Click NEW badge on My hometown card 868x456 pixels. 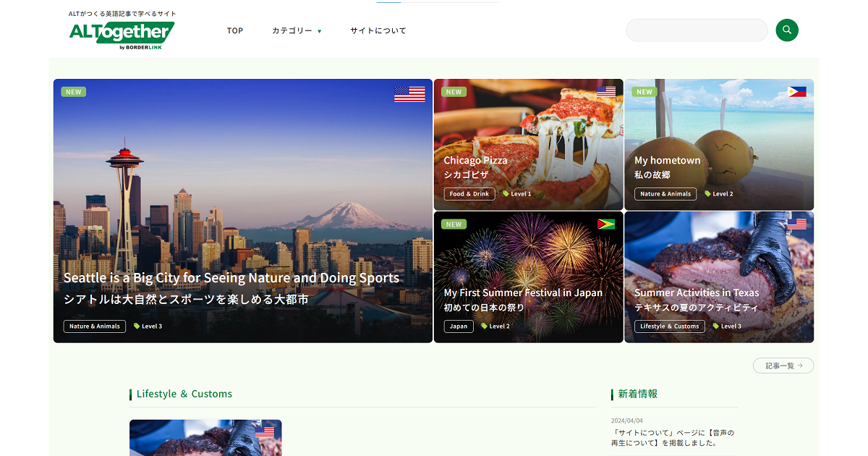click(644, 92)
